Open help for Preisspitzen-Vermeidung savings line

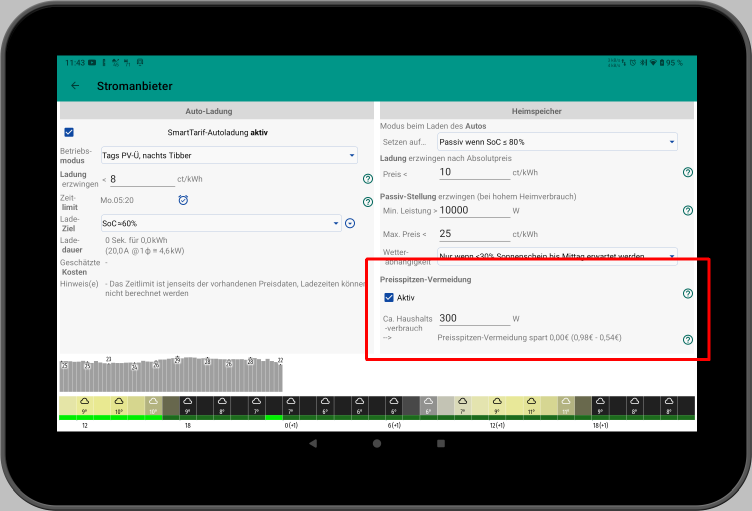687,340
